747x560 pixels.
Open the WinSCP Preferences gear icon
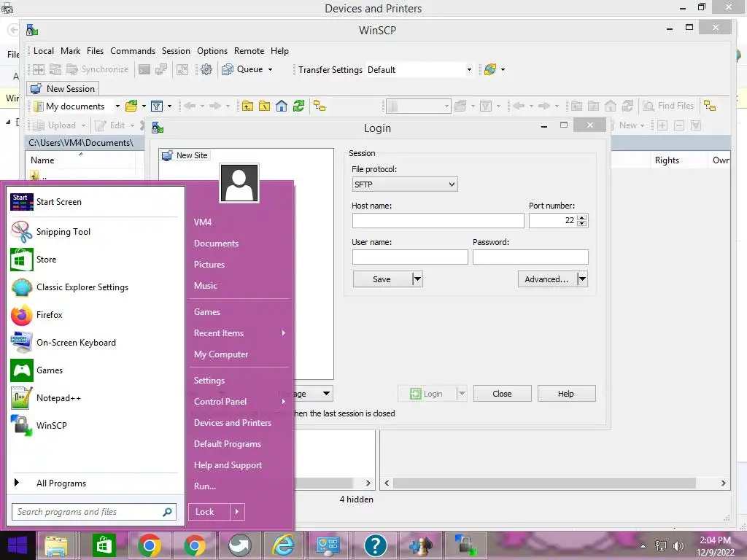(x=206, y=69)
